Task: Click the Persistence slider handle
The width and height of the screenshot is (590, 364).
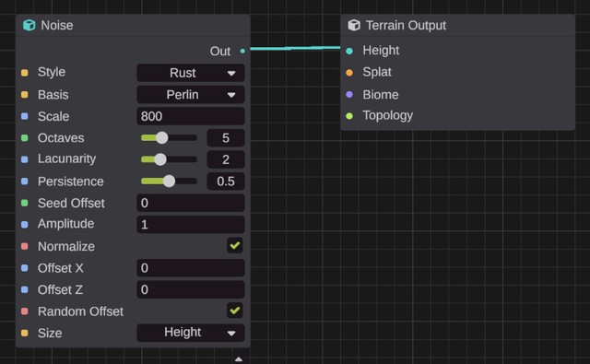Action: tap(169, 182)
